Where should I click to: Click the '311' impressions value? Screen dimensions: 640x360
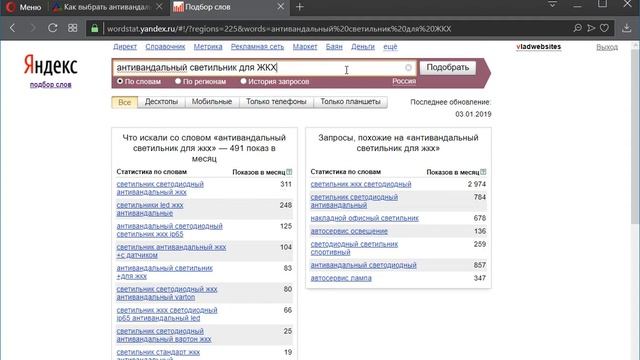point(286,184)
